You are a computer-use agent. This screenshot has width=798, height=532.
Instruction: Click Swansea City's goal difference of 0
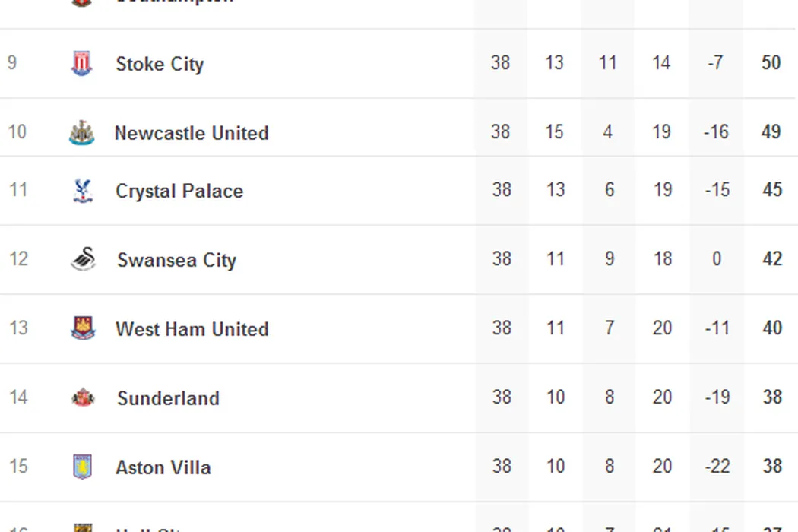tap(717, 258)
